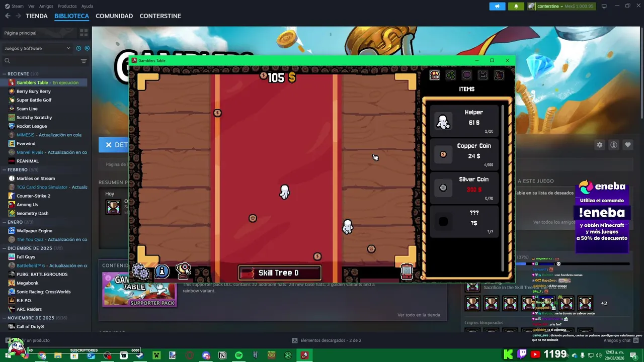Screen dimensions: 644x362
Task: Open Steam notifications bell
Action: [516, 6]
